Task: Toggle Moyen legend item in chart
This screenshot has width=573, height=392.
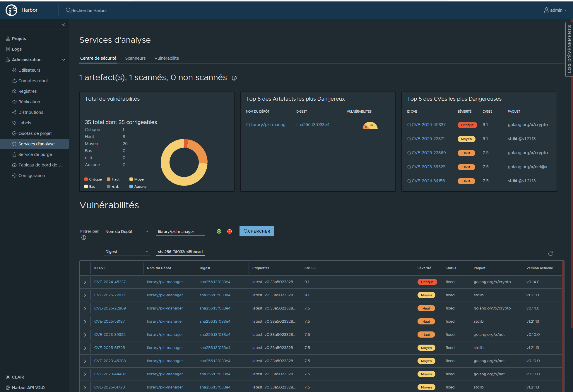Action: 138,179
